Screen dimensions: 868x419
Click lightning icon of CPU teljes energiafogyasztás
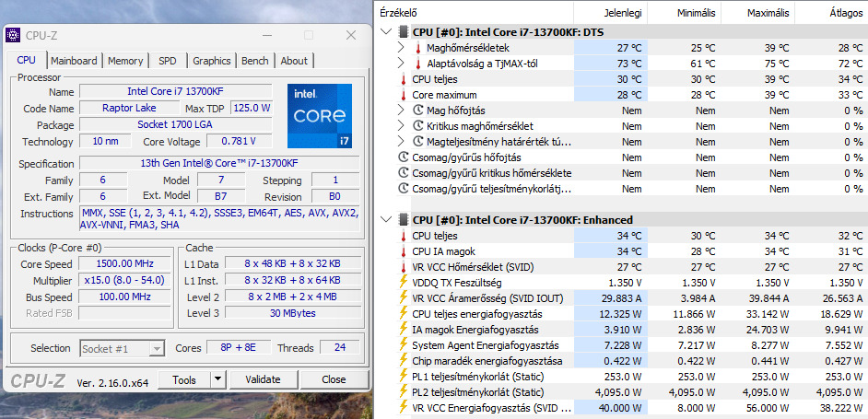pos(404,314)
